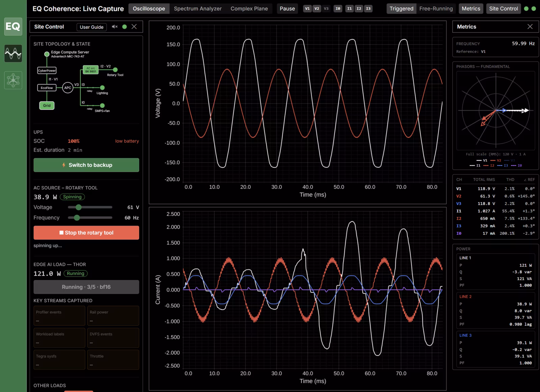
Task: Pause the live capture
Action: [287, 9]
